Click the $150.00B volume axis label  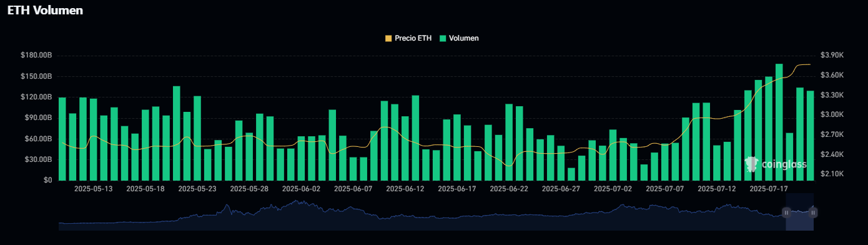pyautogui.click(x=36, y=76)
